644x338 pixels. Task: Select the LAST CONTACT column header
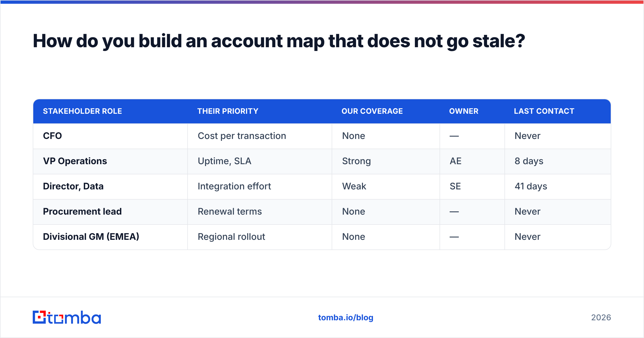tap(544, 111)
